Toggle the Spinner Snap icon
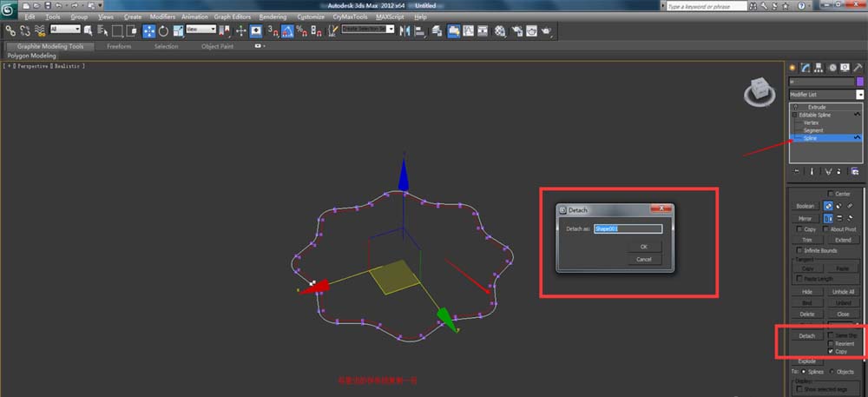Viewport: 868px width, 397px height. [316, 31]
